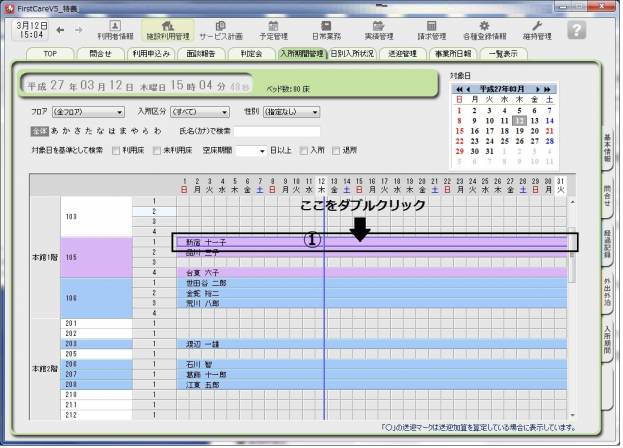Select day 20 in the calendar
This screenshot has height=448, width=623.
535,130
